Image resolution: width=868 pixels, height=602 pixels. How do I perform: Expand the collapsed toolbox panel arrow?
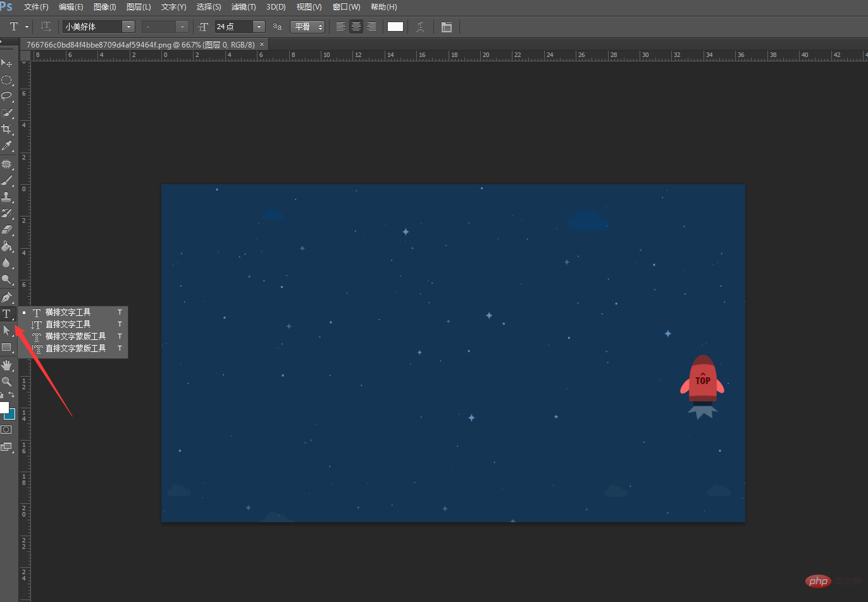coord(2,42)
